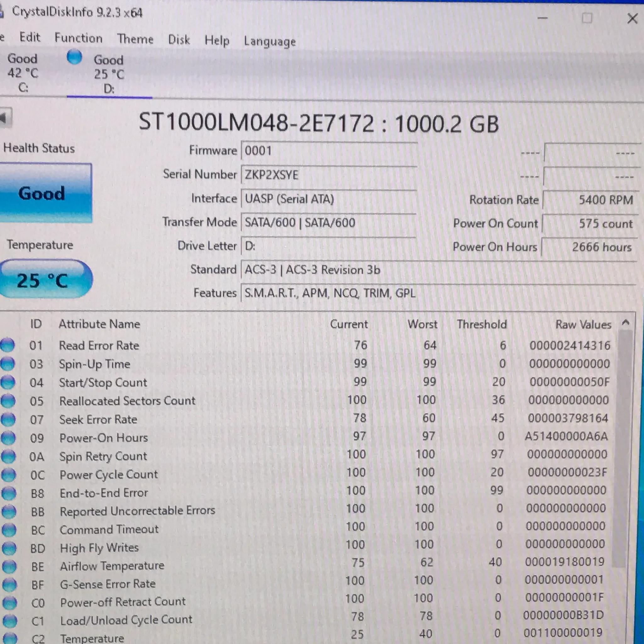The height and width of the screenshot is (644, 644).
Task: Click blue health dot beside D: drive tab
Action: click(74, 57)
